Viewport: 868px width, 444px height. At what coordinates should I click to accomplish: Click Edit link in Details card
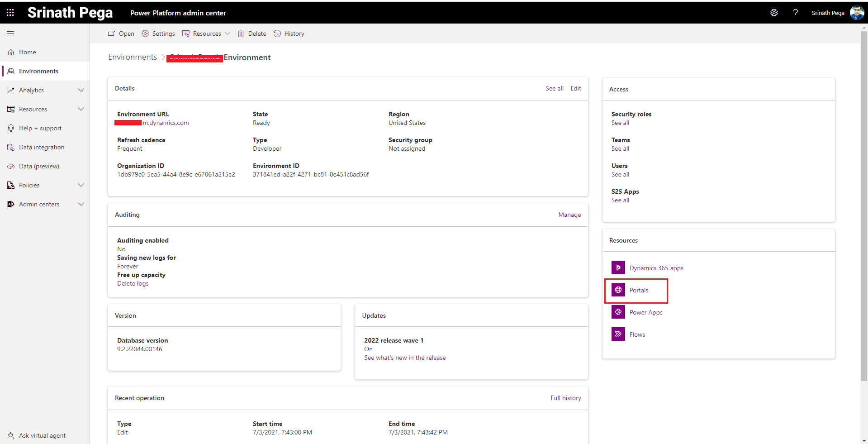coord(575,88)
